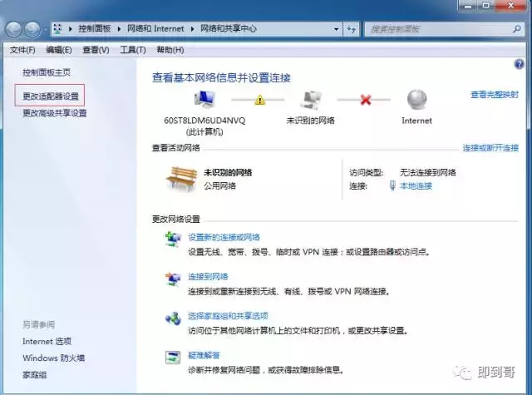Open recent pages dropdown next to Forward button
Screen dimensions: 532x395
click(x=45, y=30)
